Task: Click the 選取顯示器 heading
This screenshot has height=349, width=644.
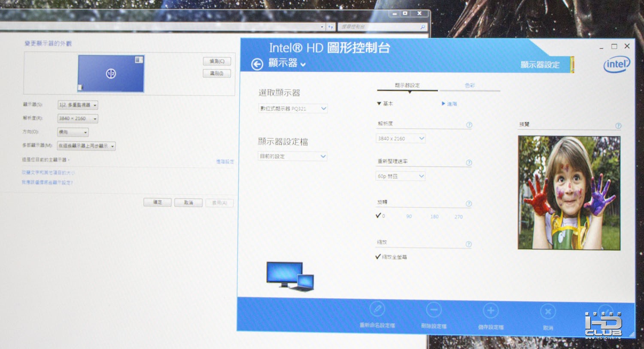Action: coord(279,93)
